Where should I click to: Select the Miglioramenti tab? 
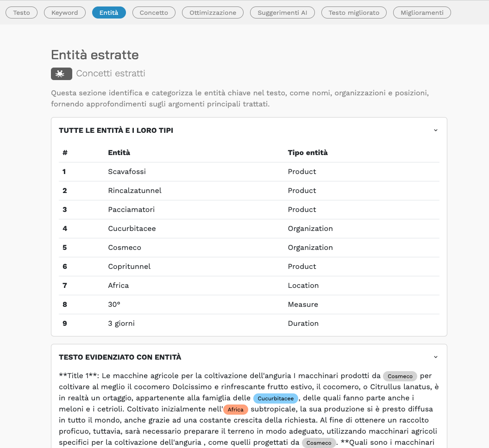pos(422,12)
